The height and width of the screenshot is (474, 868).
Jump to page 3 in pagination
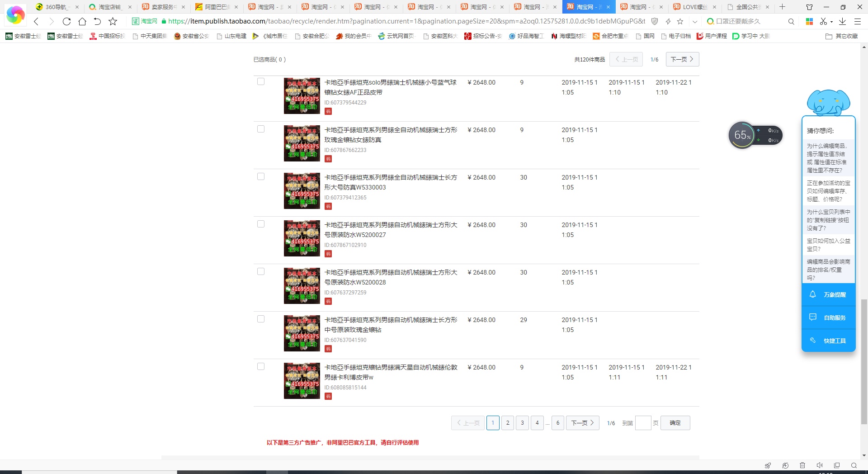click(522, 423)
